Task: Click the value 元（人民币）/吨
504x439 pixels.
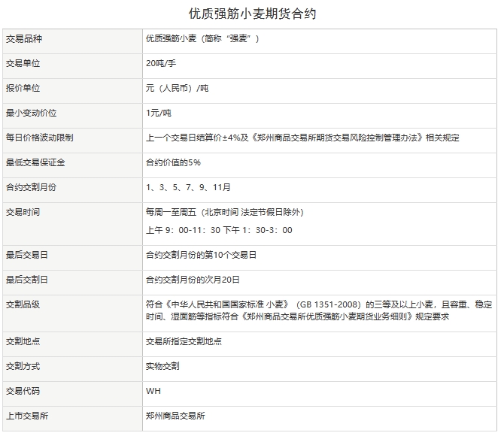Action: pyautogui.click(x=177, y=88)
